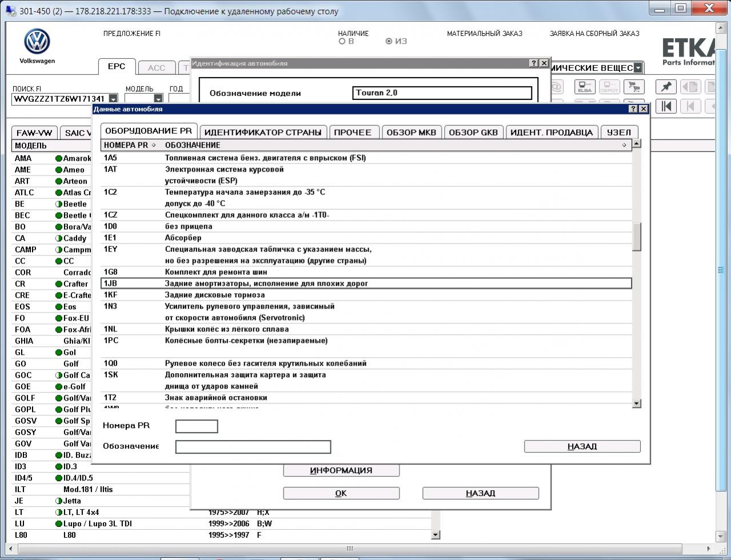Viewport: 731px width, 560px height.
Task: Open the ИДЕНТИФИКАТОР СТРАНЫ tab
Action: [x=263, y=132]
